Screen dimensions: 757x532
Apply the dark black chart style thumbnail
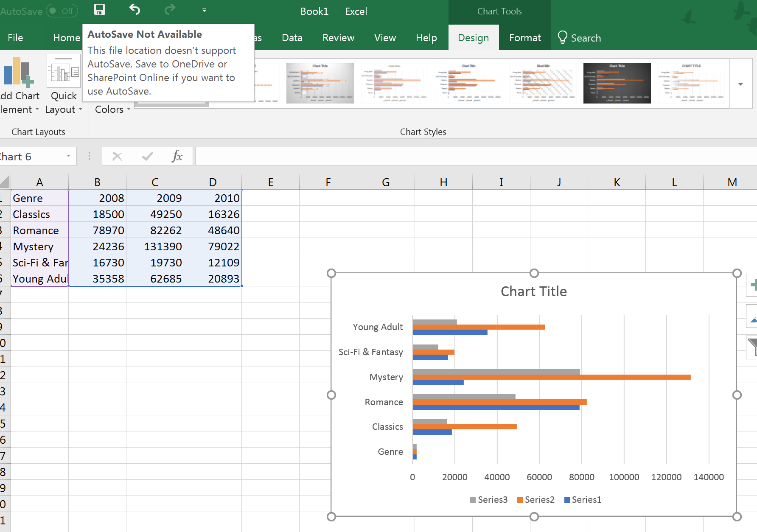(617, 83)
